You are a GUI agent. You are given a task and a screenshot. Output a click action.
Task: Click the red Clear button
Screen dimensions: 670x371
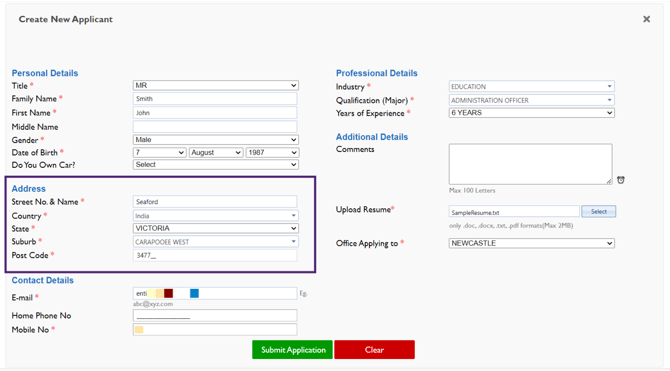point(374,350)
